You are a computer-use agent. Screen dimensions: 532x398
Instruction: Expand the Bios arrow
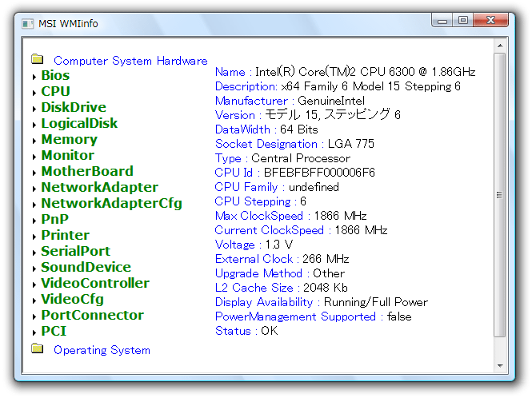[x=34, y=77]
